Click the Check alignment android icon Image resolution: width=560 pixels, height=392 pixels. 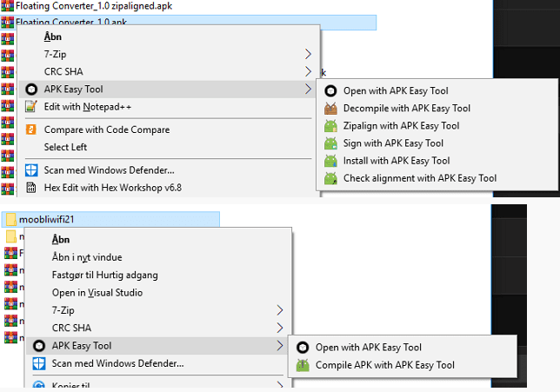coord(330,178)
